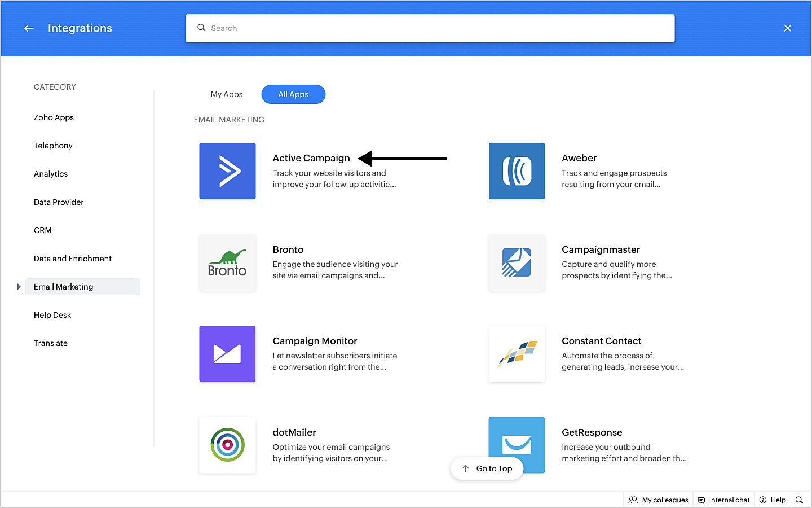Click the magnifier icon in the search box
812x508 pixels.
coord(201,28)
